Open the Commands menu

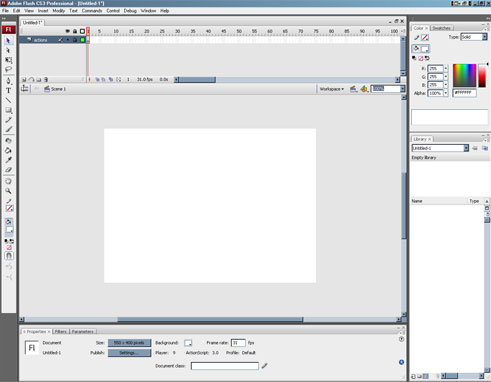[x=92, y=11]
